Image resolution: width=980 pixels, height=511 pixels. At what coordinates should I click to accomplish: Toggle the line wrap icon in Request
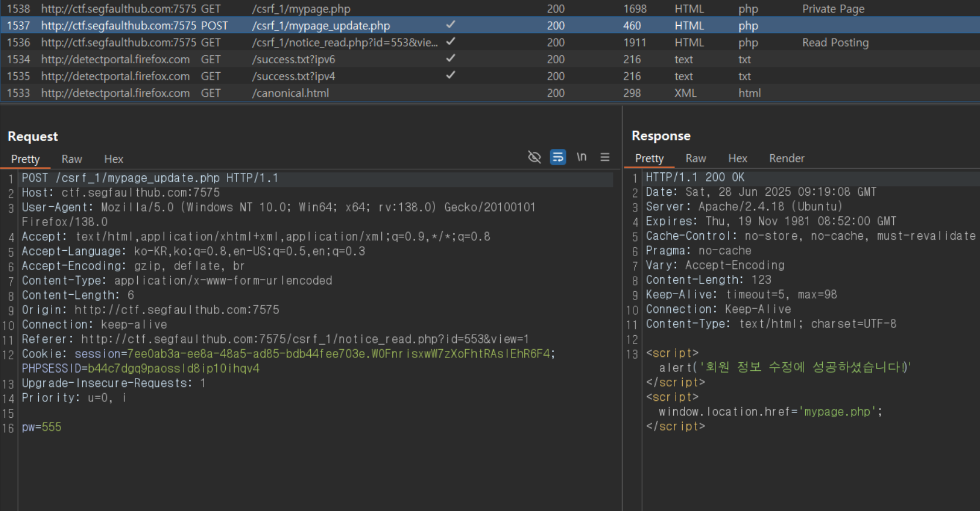point(558,157)
